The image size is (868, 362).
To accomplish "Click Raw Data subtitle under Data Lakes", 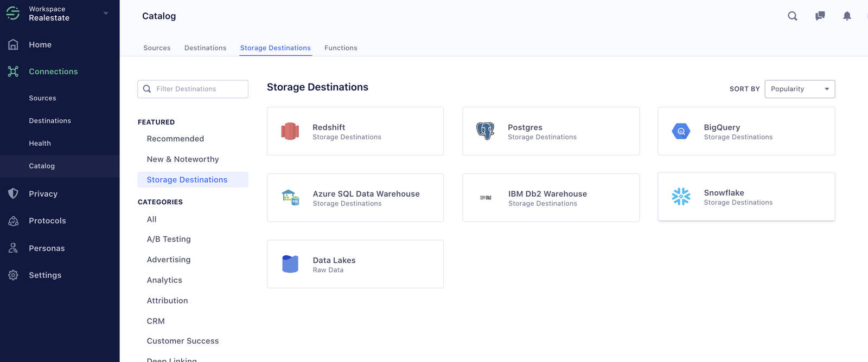I will (328, 270).
